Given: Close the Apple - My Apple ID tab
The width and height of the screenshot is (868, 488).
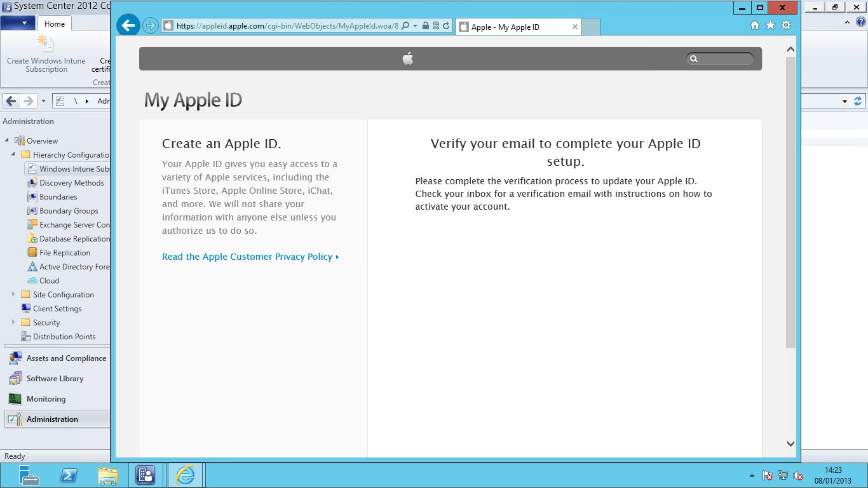Looking at the screenshot, I should (575, 27).
